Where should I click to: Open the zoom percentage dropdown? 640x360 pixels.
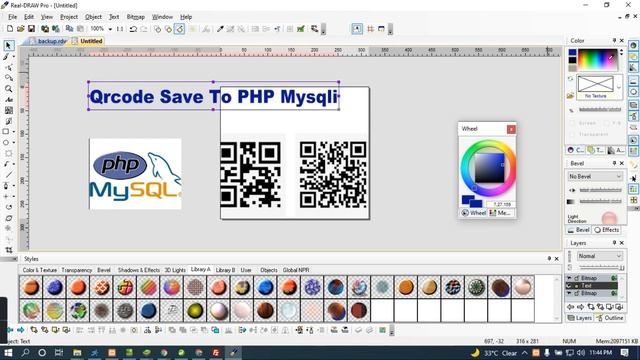pyautogui.click(x=110, y=29)
